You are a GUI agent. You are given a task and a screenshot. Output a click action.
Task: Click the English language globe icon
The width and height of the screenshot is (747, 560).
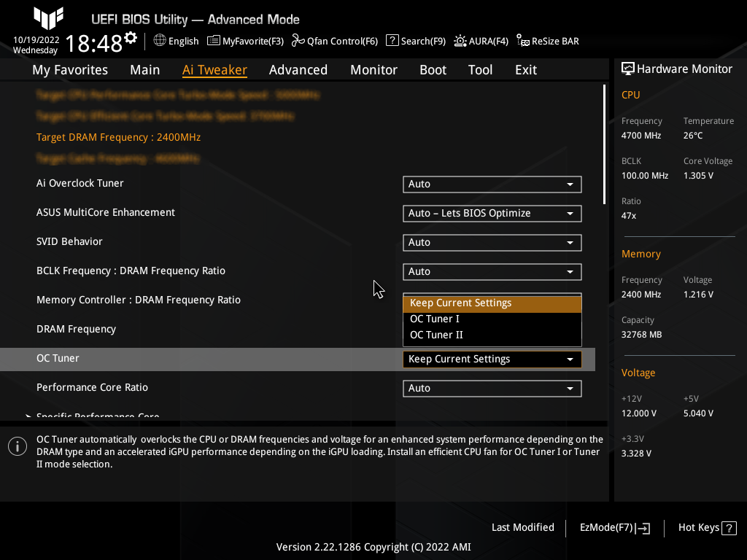[x=160, y=42]
